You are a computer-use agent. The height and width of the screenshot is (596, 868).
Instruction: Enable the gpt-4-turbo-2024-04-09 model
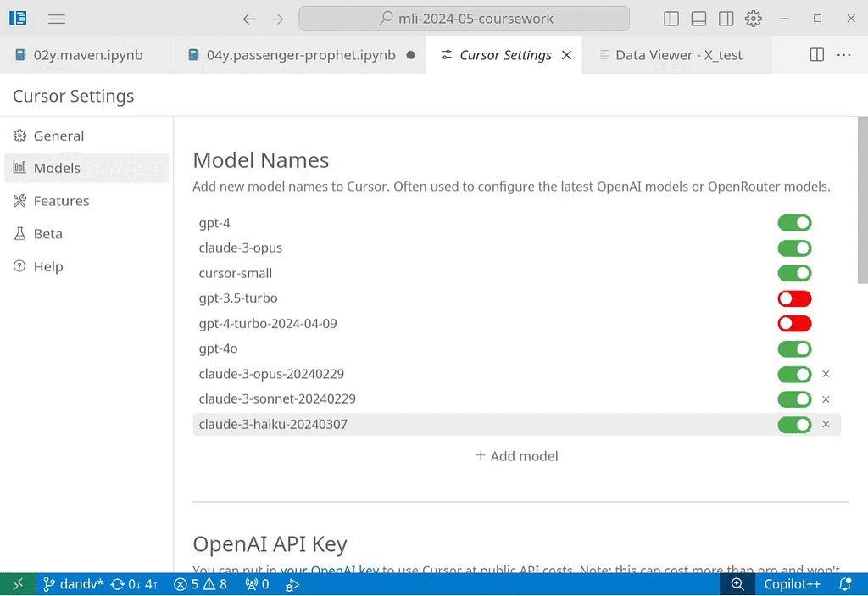tap(794, 324)
